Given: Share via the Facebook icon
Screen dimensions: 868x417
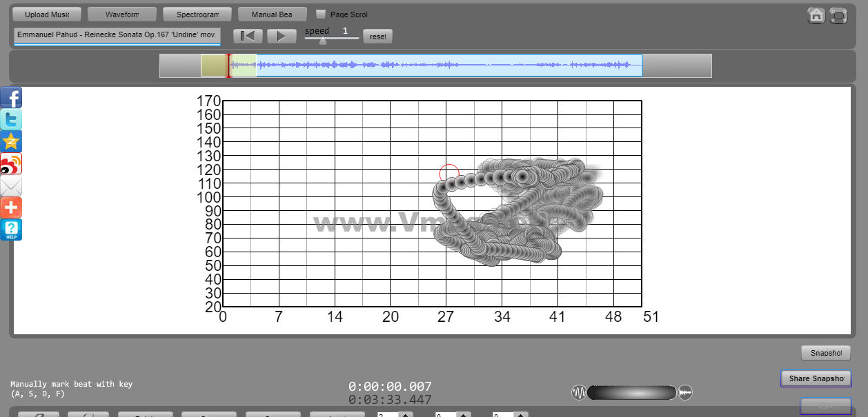Looking at the screenshot, I should [x=11, y=98].
